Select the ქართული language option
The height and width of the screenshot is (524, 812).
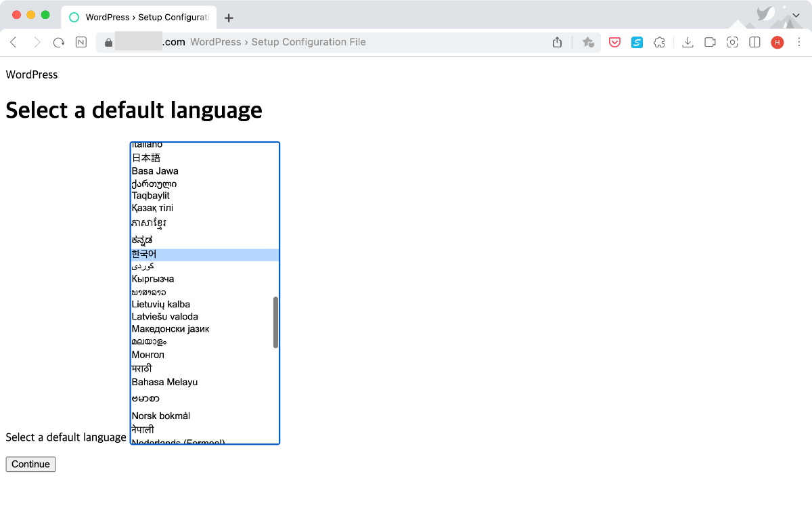[205, 183]
